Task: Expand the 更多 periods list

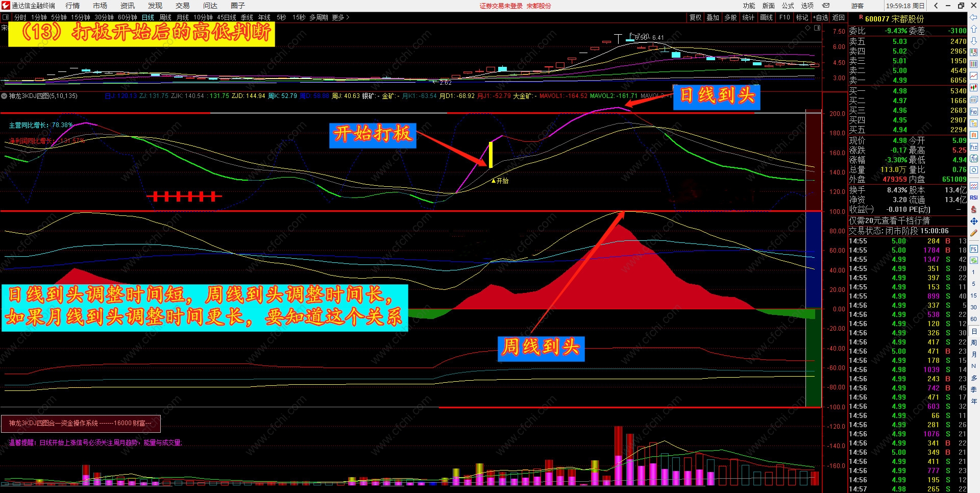Action: (x=340, y=17)
